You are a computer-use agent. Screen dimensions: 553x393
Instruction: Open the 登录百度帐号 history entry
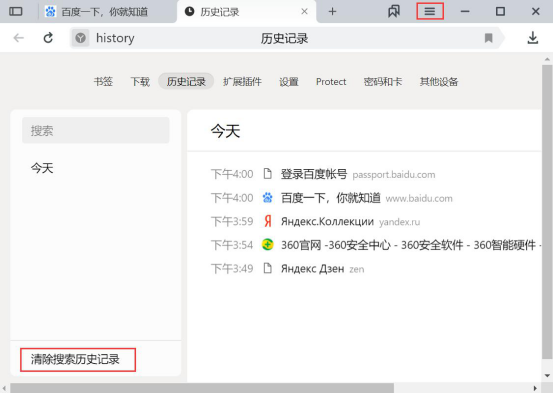point(314,174)
